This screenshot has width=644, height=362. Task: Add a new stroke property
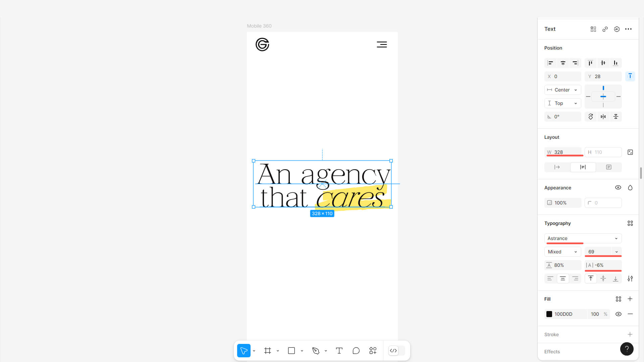coord(630,334)
